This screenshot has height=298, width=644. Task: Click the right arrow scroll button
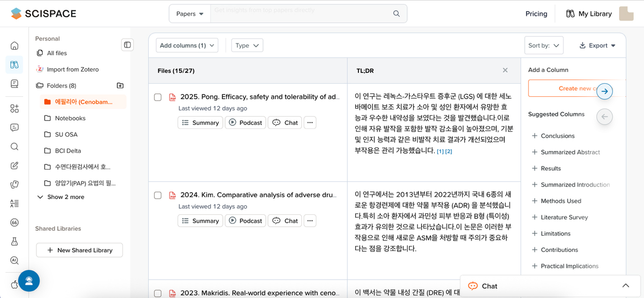pos(604,91)
